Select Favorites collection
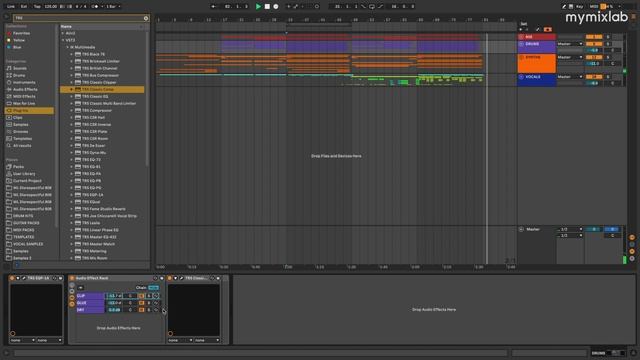Screen dimensions: 640x360 [21, 33]
